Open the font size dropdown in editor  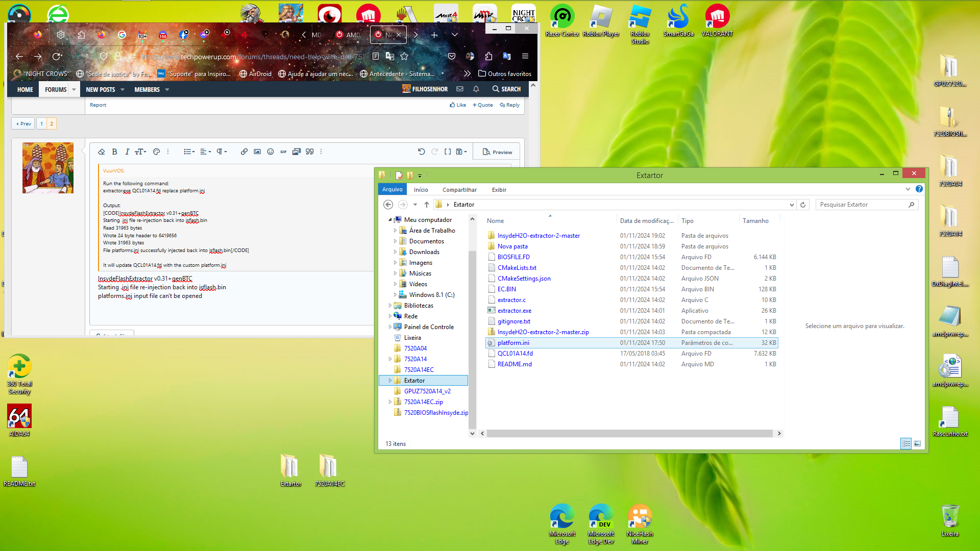coord(140,152)
